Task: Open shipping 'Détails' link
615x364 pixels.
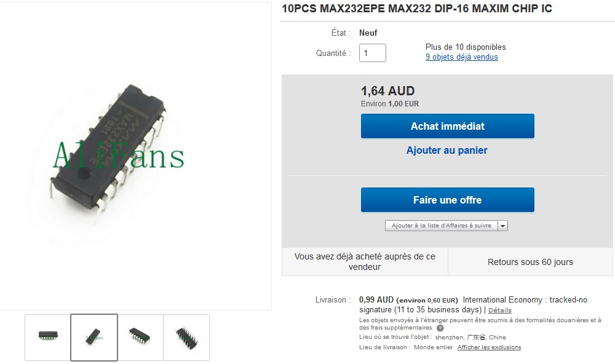Action: (499, 311)
